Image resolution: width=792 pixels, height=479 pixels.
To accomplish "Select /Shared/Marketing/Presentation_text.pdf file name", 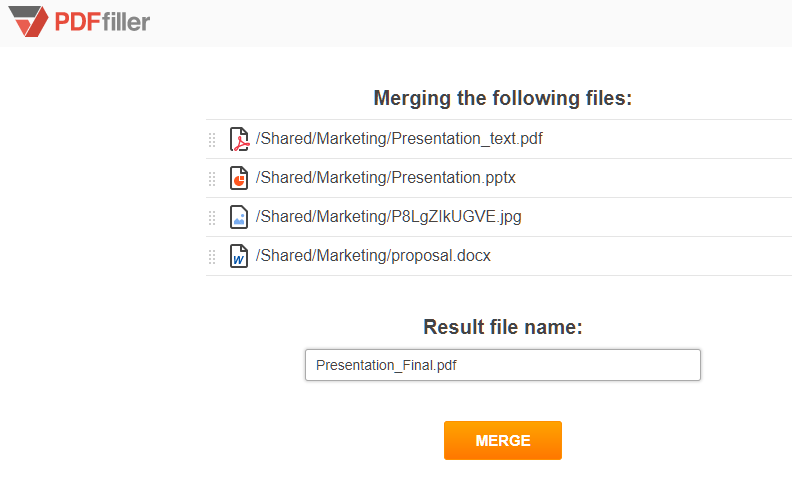I will pos(399,138).
